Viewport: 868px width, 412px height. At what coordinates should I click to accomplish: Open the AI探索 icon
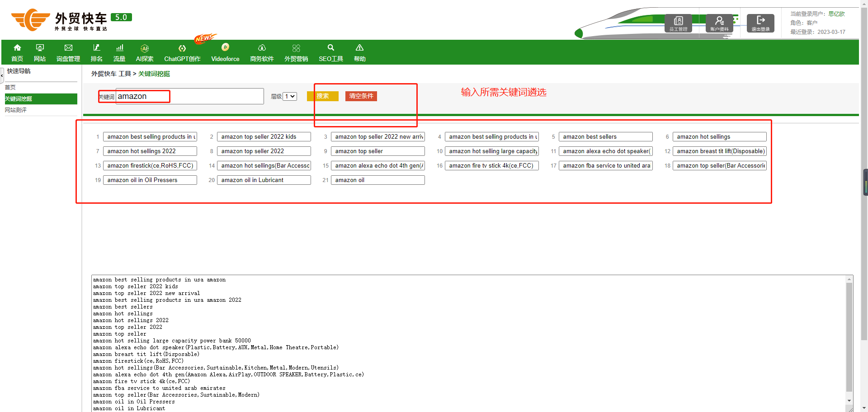tap(145, 48)
